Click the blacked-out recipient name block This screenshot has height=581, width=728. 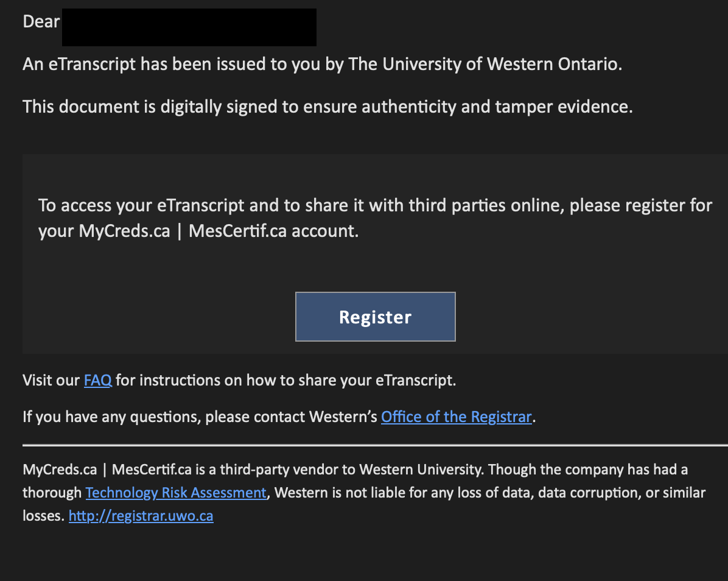[x=189, y=27]
